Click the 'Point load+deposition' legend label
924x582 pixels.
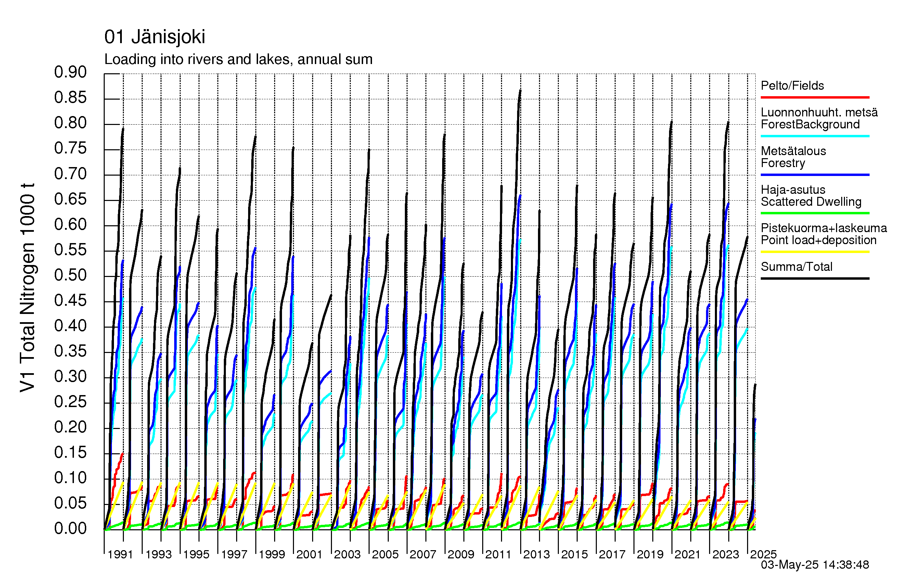tap(819, 240)
